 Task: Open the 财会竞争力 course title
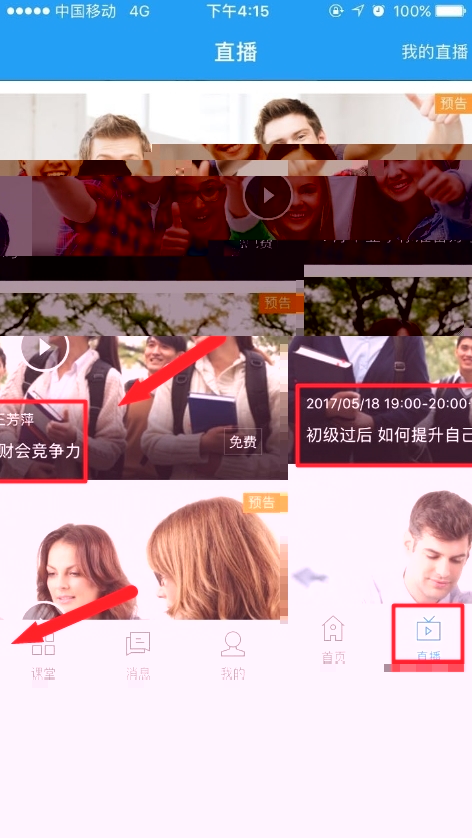coord(40,451)
